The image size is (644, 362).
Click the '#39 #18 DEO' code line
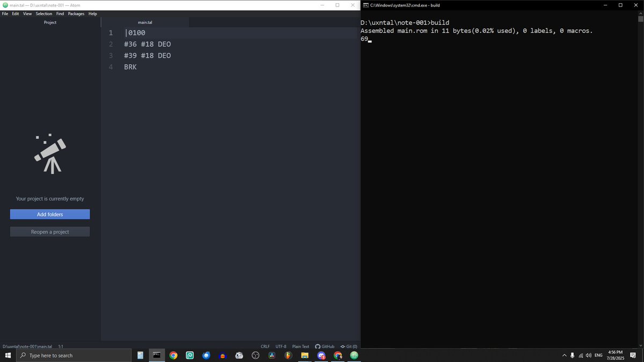click(148, 56)
